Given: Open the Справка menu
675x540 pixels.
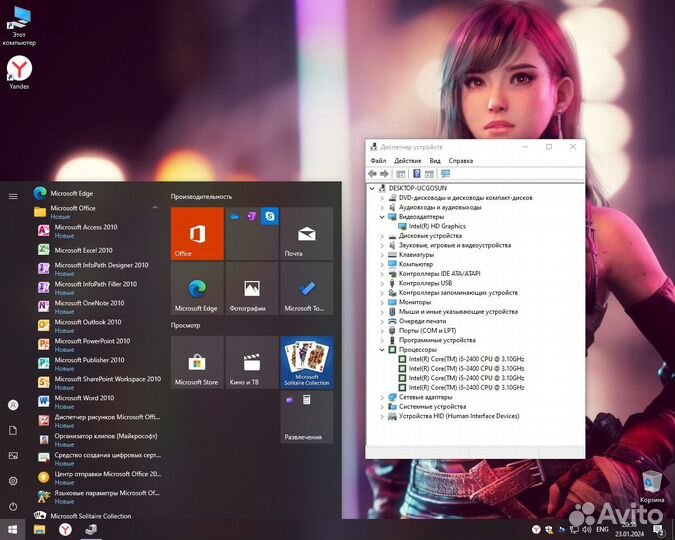Looking at the screenshot, I should pos(461,161).
